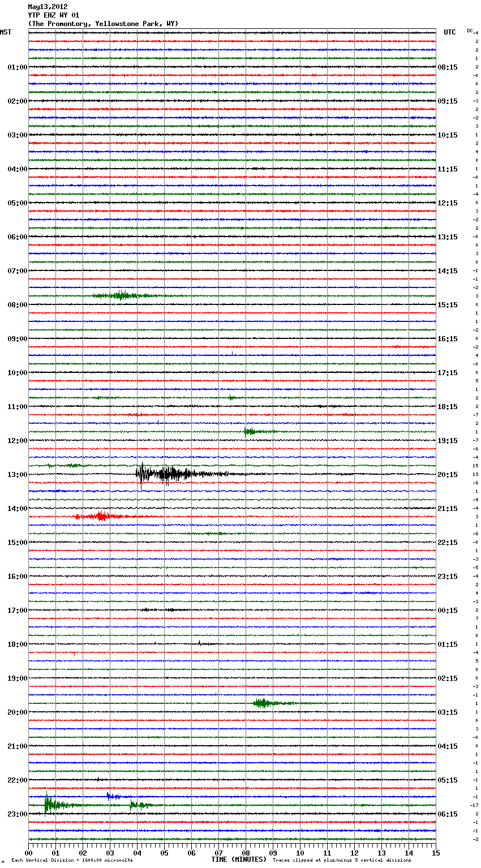481x868 pixels.
Task: Click minute tick label "15" on time axis
Action: [x=436, y=853]
